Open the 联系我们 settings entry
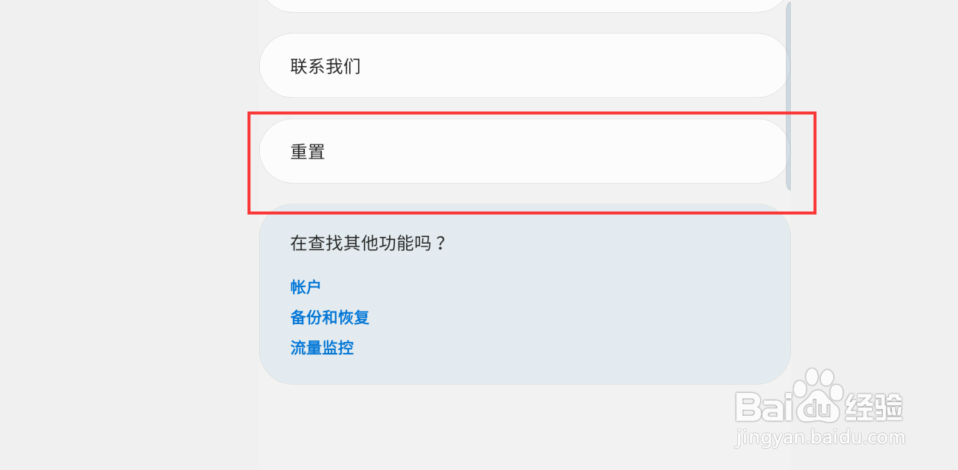Image resolution: width=958 pixels, height=470 pixels. tap(525, 65)
